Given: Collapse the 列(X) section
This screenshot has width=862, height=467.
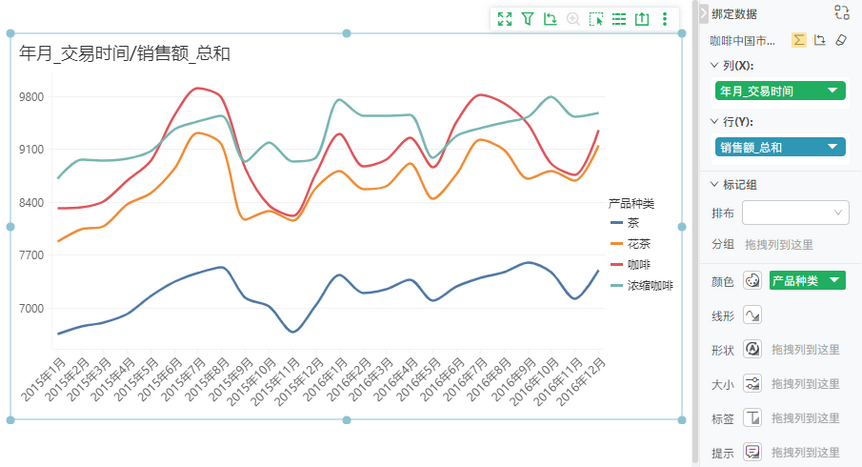Looking at the screenshot, I should 714,65.
